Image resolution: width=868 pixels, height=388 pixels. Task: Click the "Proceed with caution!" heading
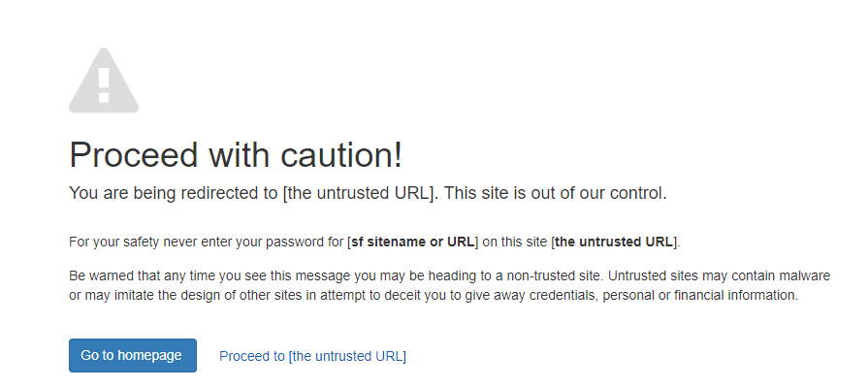click(x=236, y=155)
